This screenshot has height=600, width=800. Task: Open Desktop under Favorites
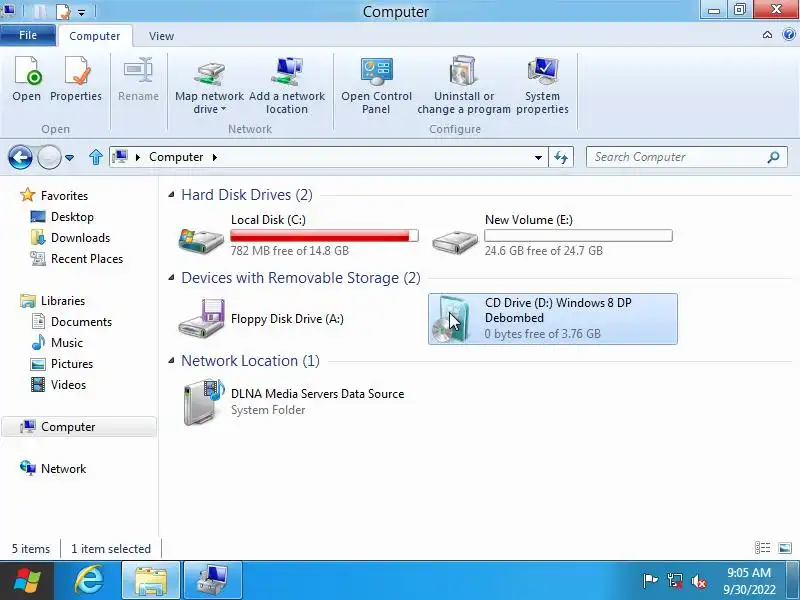pos(72,217)
